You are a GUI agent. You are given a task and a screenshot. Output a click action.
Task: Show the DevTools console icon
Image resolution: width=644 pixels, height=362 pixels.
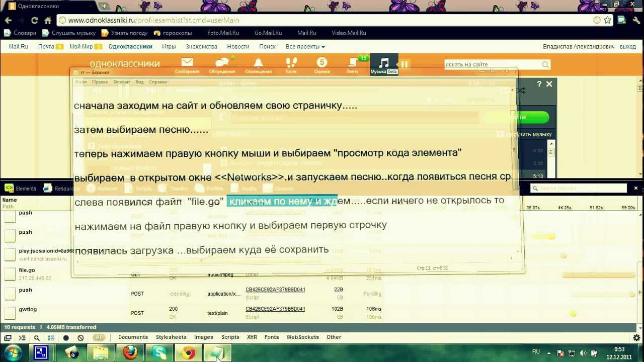22,338
